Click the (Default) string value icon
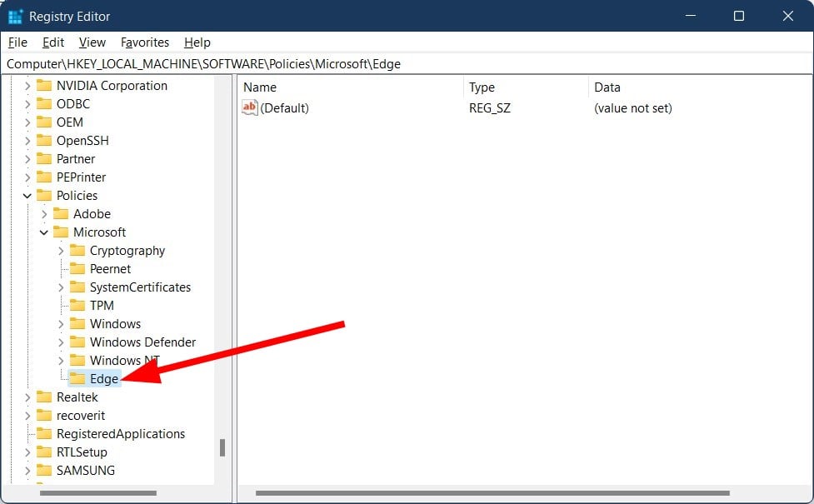 [250, 107]
